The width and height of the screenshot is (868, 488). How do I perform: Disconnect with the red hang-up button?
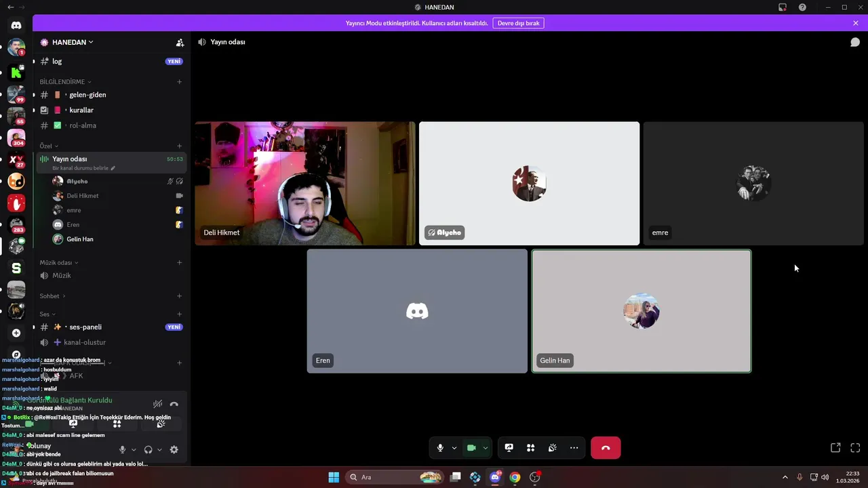[x=606, y=448]
